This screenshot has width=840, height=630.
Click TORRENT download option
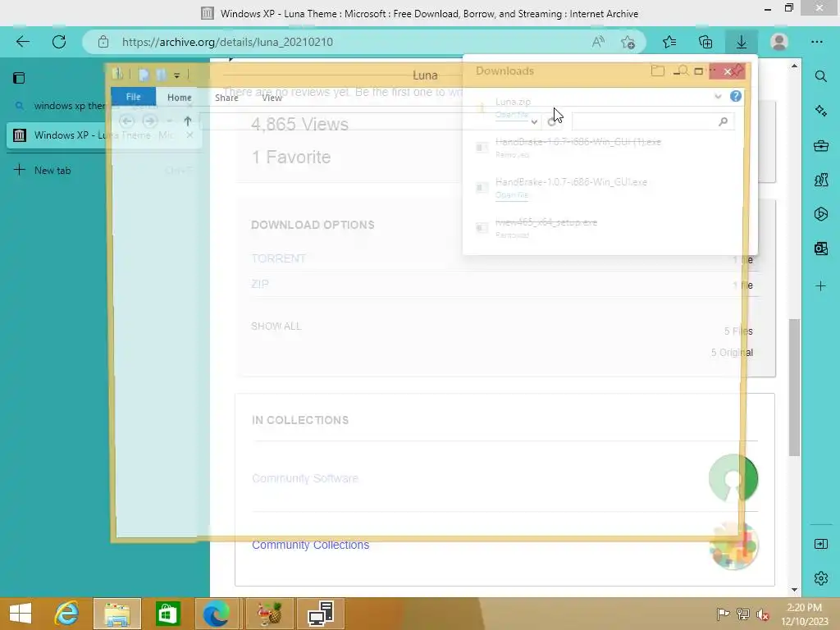click(x=279, y=258)
